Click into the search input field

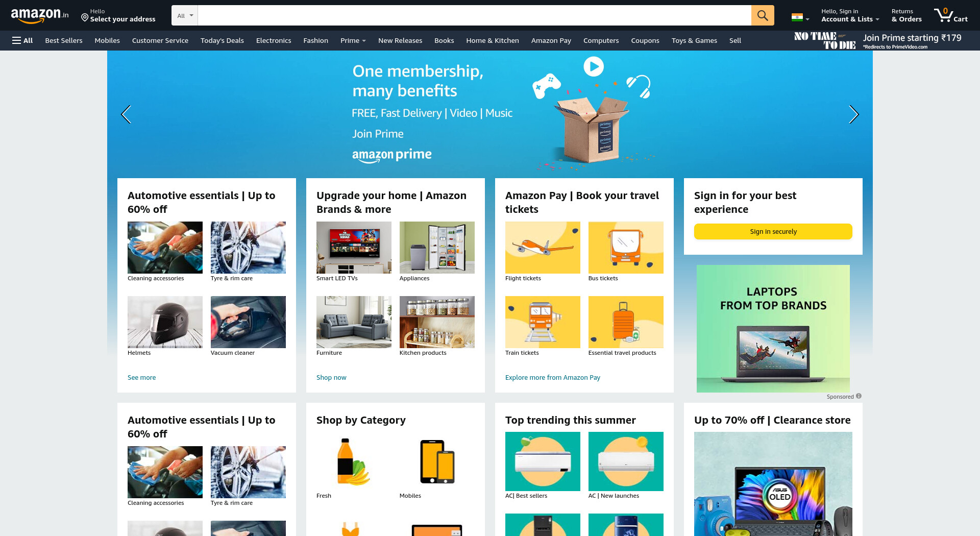474,15
